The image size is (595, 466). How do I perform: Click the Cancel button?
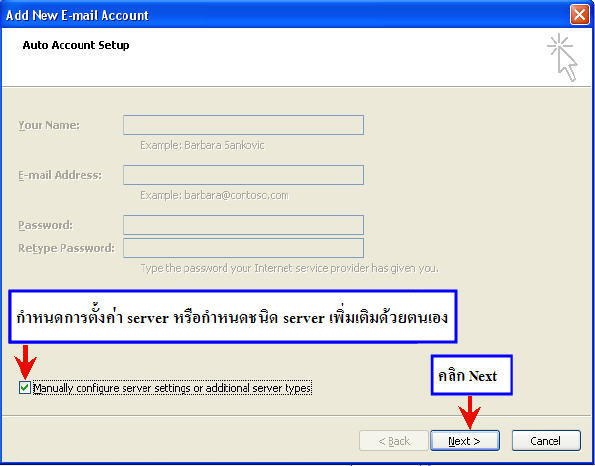click(x=546, y=441)
